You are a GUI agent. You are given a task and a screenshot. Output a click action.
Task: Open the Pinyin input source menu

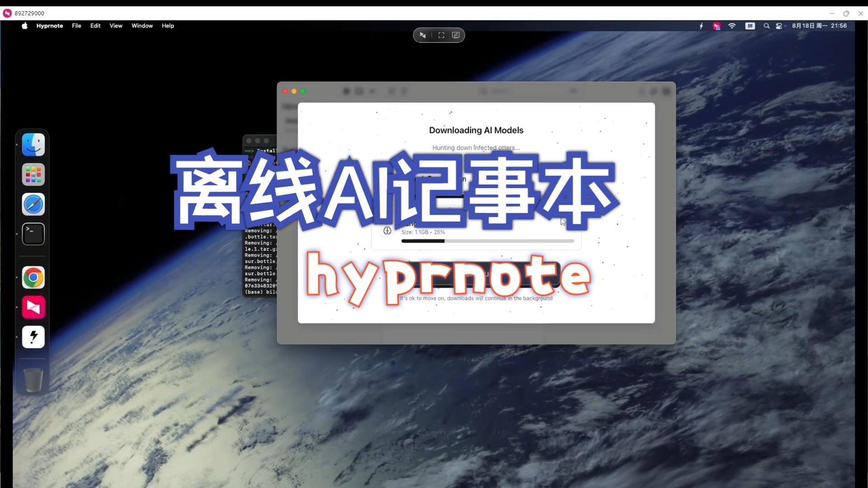[750, 26]
